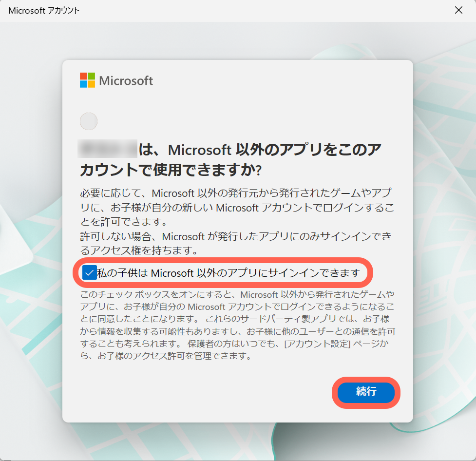Click the heading text カウントで使用できますか?
The image size is (476, 461).
point(171,170)
